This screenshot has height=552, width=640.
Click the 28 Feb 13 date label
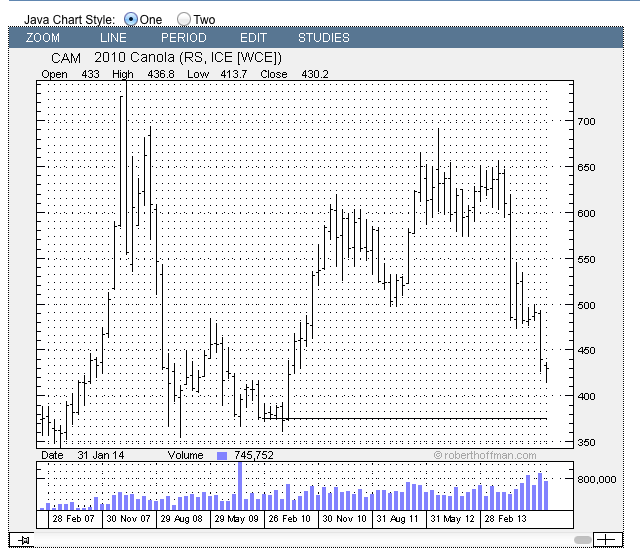click(506, 519)
